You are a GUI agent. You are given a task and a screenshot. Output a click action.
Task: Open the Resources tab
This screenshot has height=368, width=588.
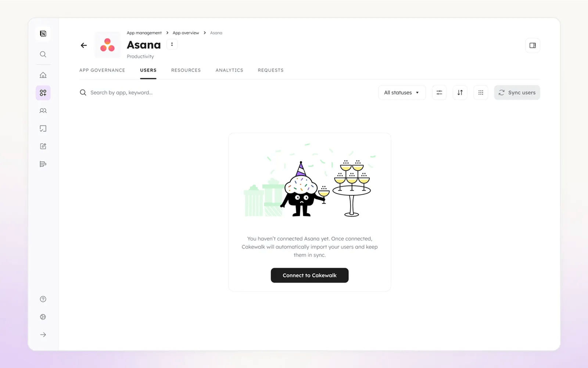pyautogui.click(x=186, y=70)
